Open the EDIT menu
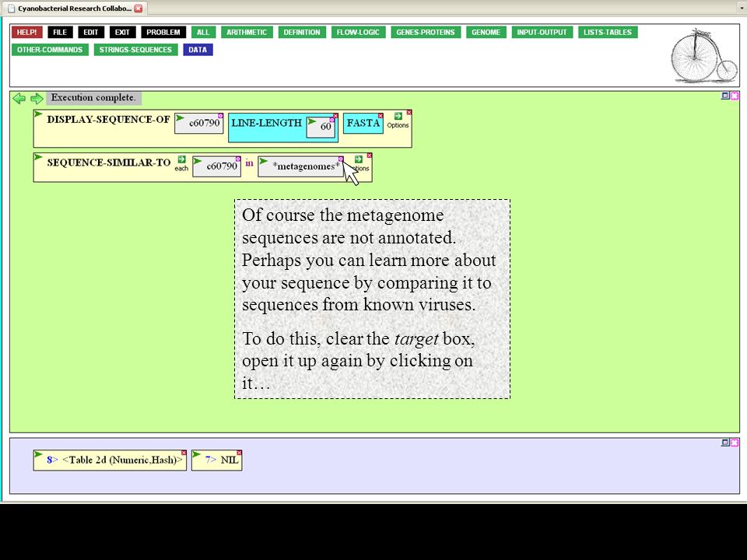The width and height of the screenshot is (747, 560). pyautogui.click(x=91, y=33)
